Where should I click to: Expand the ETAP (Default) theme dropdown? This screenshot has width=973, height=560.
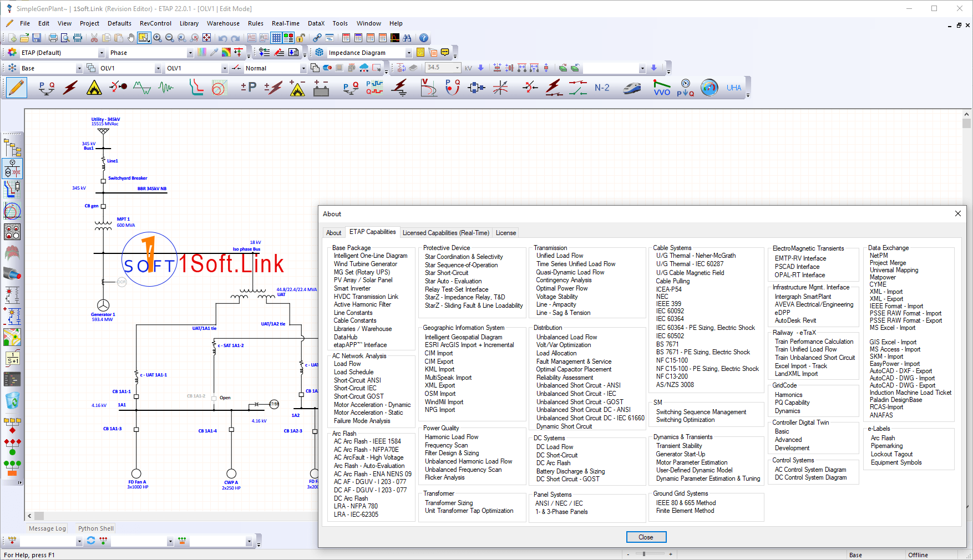[x=102, y=53]
